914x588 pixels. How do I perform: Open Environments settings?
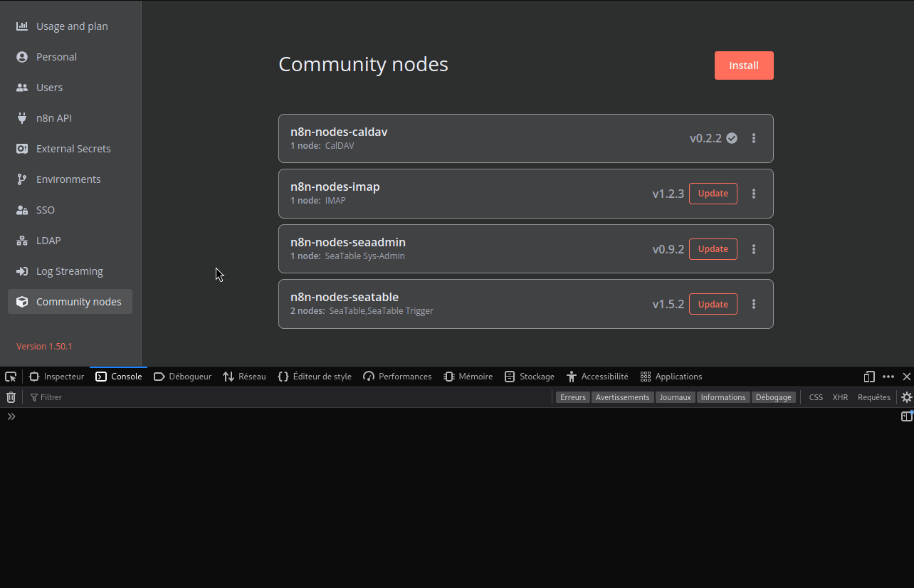pos(70,179)
